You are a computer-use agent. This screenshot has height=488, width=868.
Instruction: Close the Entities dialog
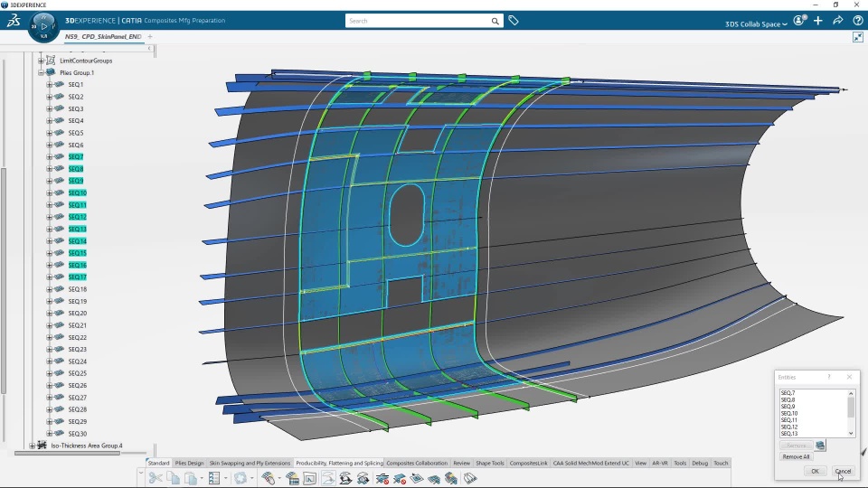click(x=850, y=377)
